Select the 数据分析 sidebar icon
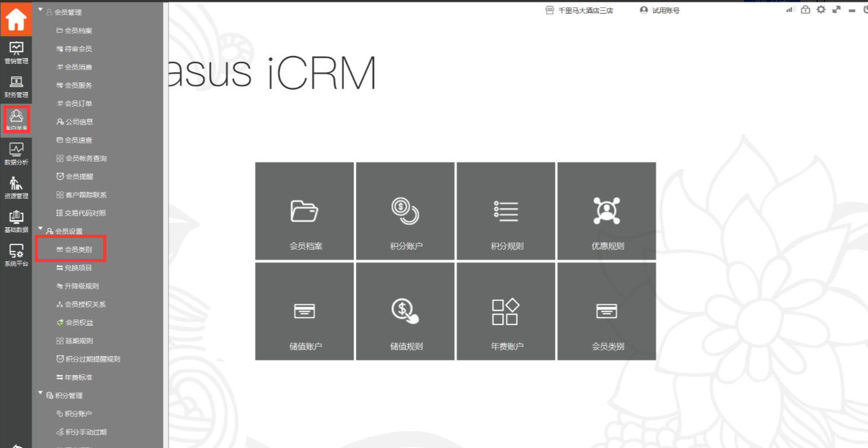Viewport: 868px width, 448px height. (16, 154)
